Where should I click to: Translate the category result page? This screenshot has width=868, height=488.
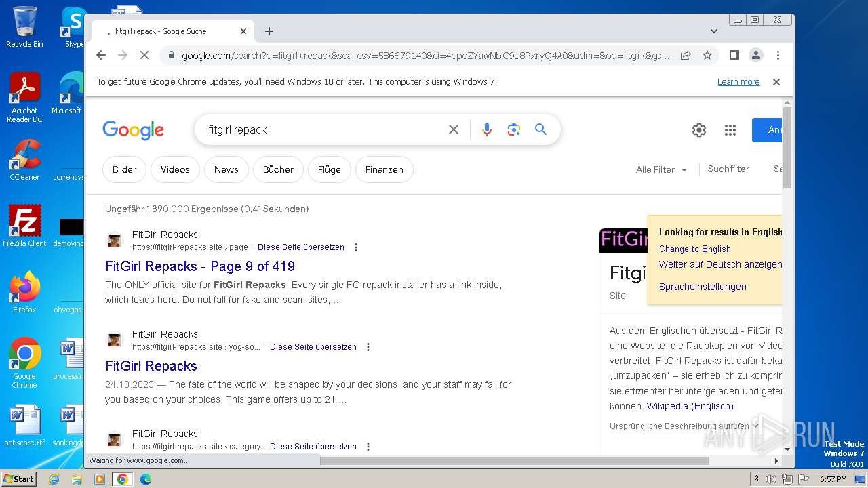tap(313, 447)
